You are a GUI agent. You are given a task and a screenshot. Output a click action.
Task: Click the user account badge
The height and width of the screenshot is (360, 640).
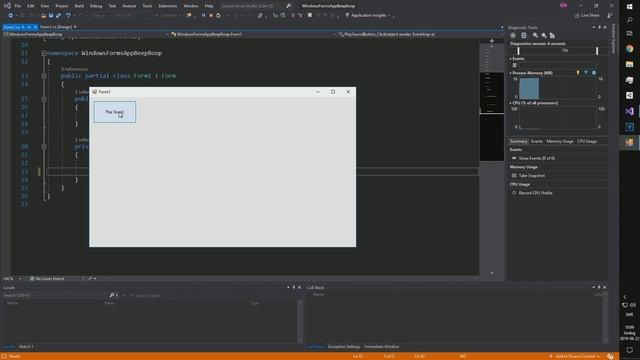pos(564,6)
